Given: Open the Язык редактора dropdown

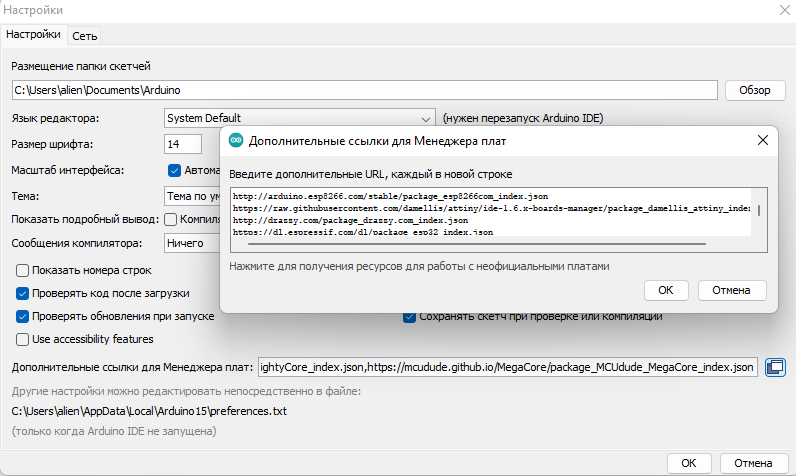Looking at the screenshot, I should 300,118.
